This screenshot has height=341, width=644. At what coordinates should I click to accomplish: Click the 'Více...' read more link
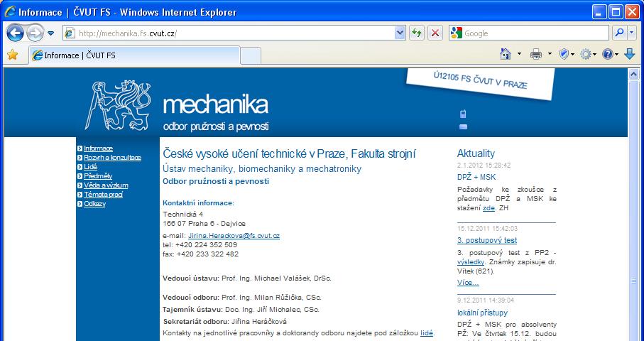468,283
